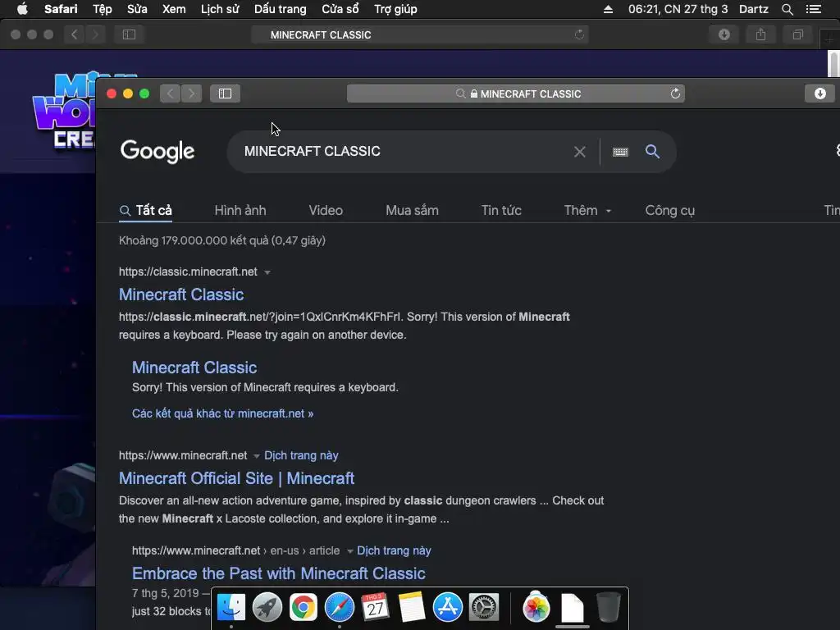Open the Xem menu
This screenshot has width=840, height=630.
[174, 9]
